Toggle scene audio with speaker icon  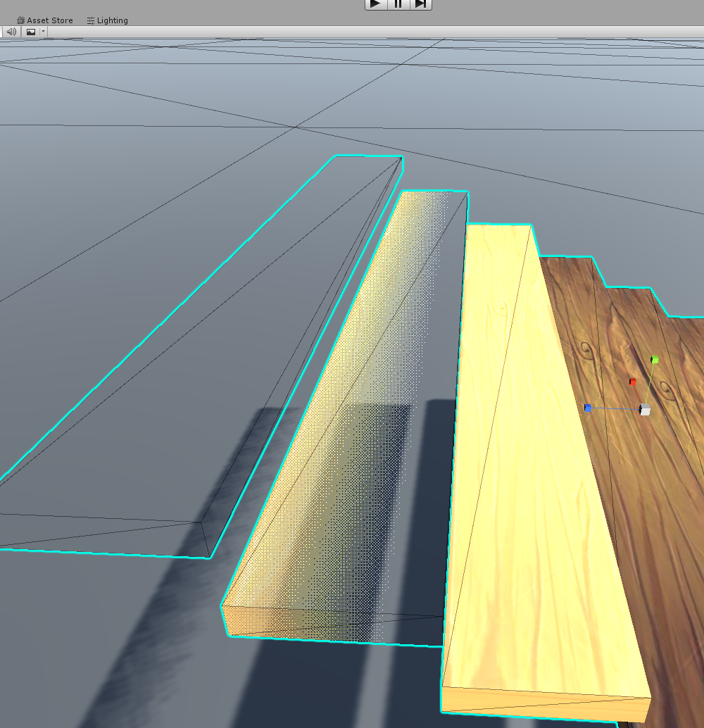[x=11, y=32]
